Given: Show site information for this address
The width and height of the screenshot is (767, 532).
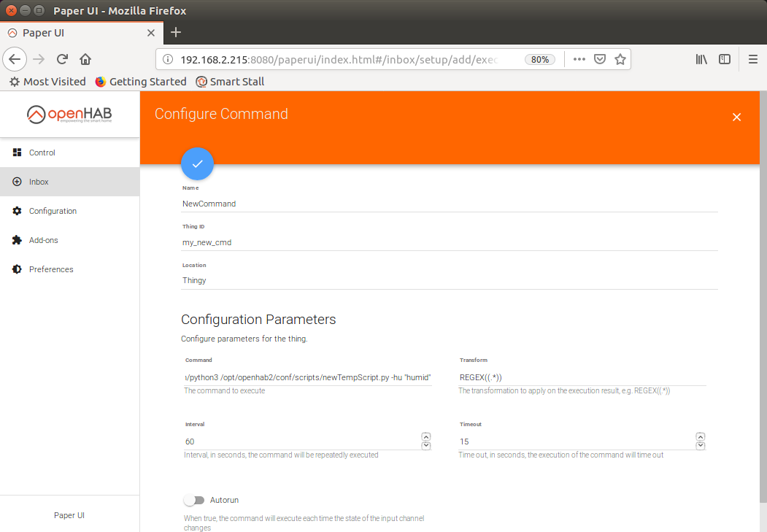Looking at the screenshot, I should [168, 59].
